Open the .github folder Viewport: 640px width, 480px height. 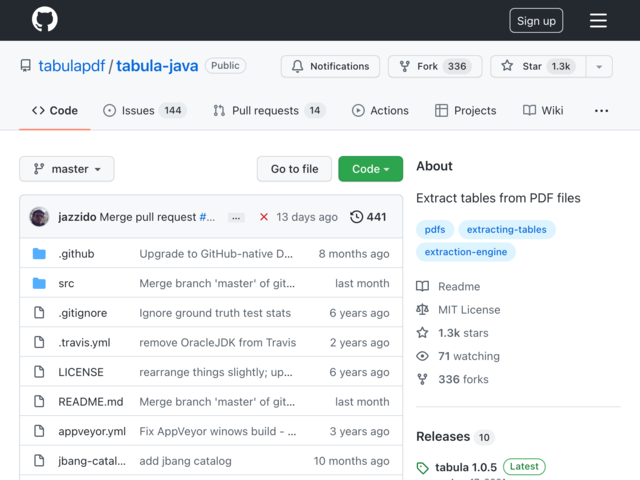coord(76,253)
